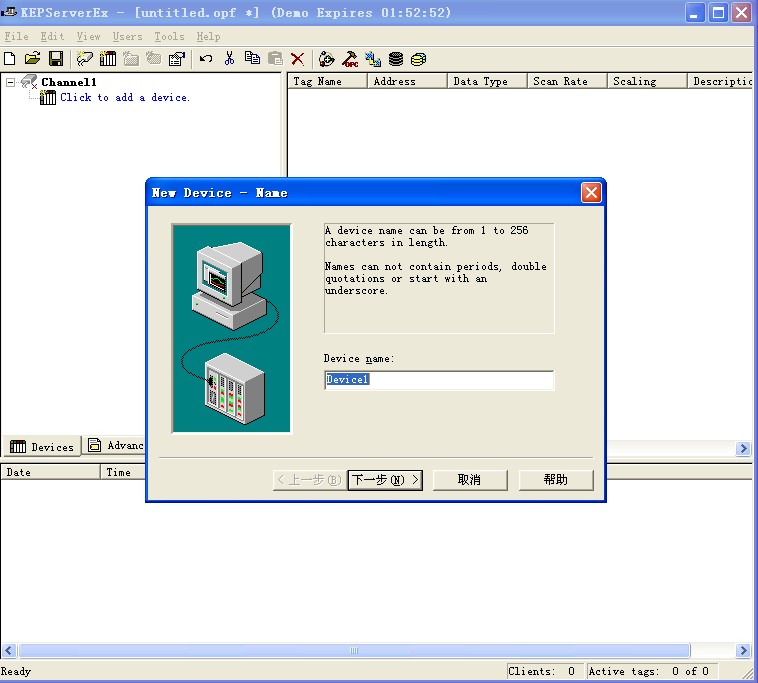Viewport: 758px width, 683px height.
Task: Click the log pane scroll-left arrow
Action: [x=9, y=650]
